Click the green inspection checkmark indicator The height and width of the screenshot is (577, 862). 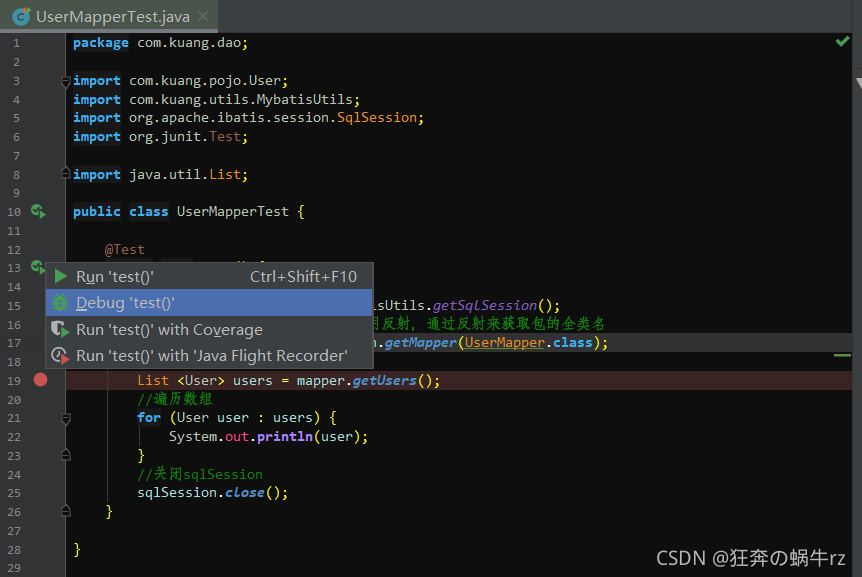[842, 41]
